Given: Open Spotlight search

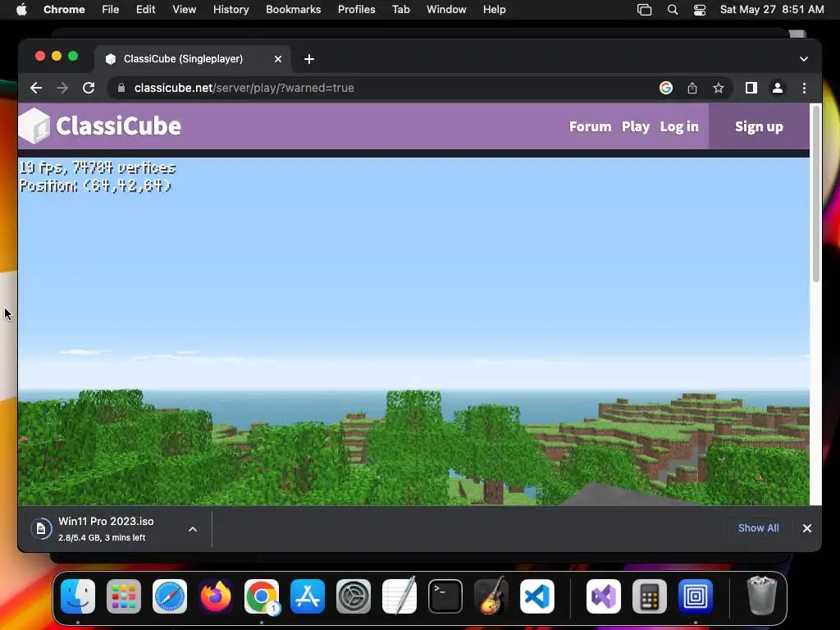Looking at the screenshot, I should click(673, 10).
